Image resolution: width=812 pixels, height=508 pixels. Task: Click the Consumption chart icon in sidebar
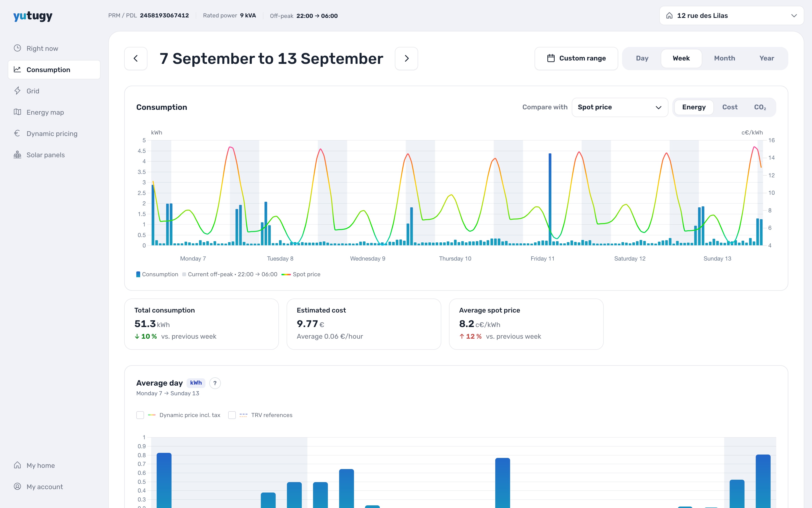pos(17,70)
